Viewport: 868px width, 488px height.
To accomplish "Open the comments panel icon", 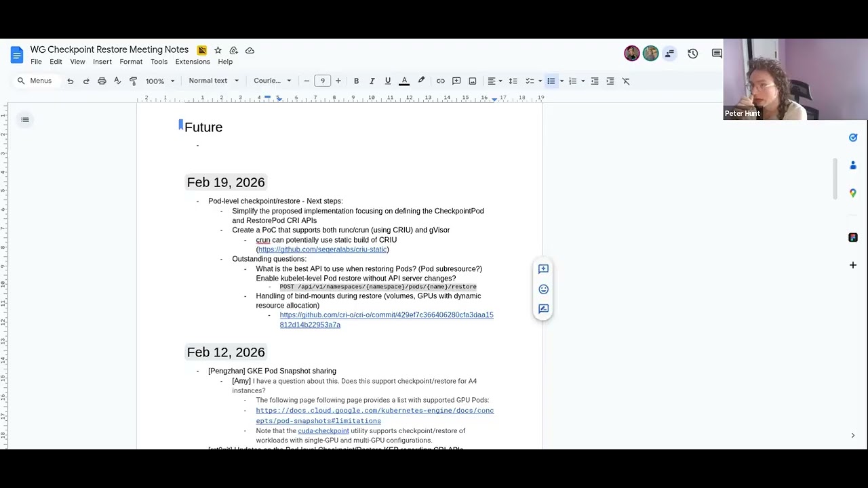I will click(717, 54).
